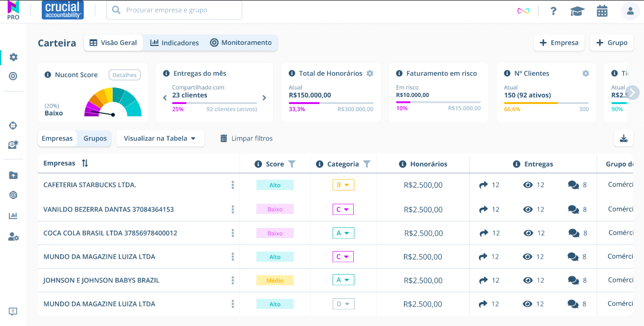Open the folder upload icon in sidebar
644x326 pixels.
click(x=13, y=175)
